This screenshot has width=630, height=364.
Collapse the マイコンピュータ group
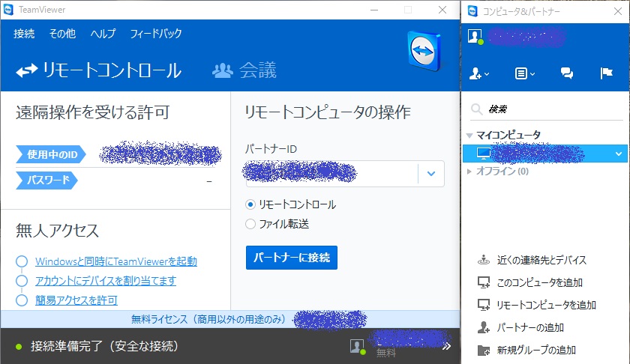point(469,136)
